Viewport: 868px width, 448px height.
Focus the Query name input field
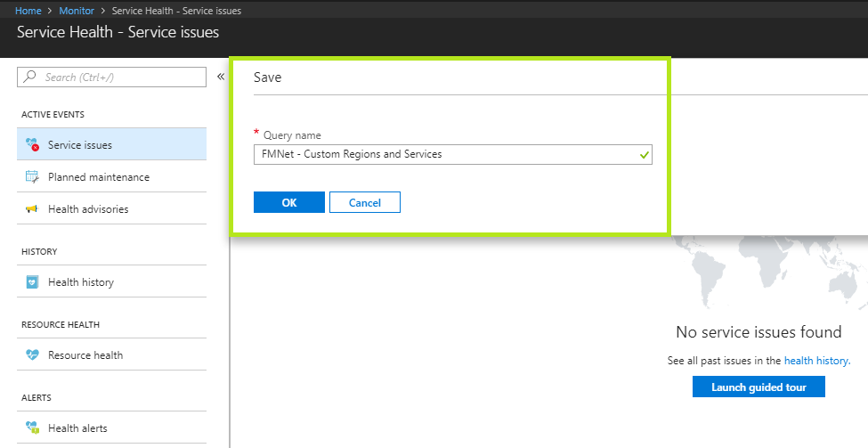tap(453, 154)
